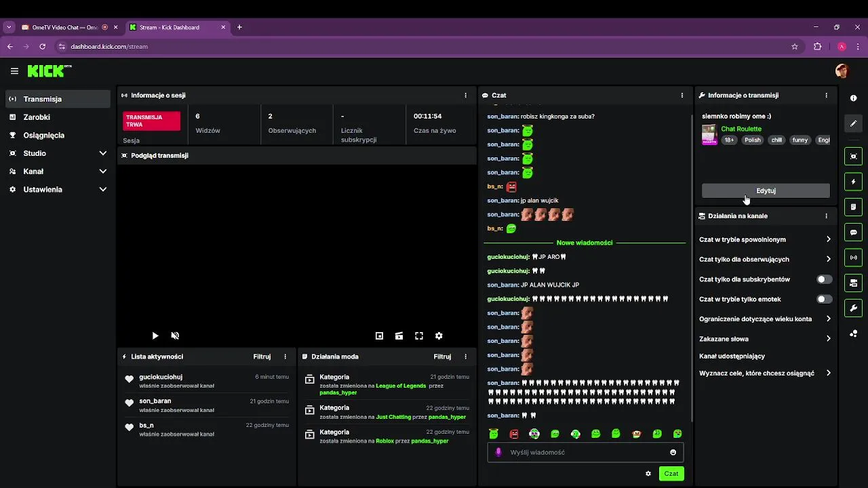Open the profile avatar menu
Image resolution: width=868 pixels, height=488 pixels.
click(842, 70)
